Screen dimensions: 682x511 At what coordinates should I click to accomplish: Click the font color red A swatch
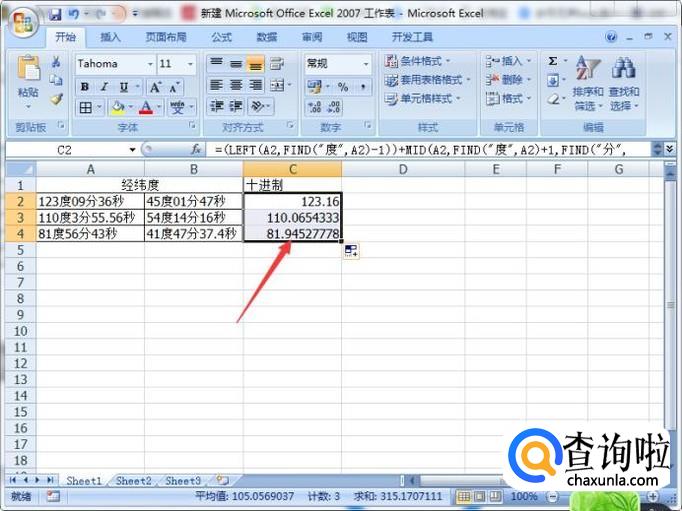click(x=146, y=107)
